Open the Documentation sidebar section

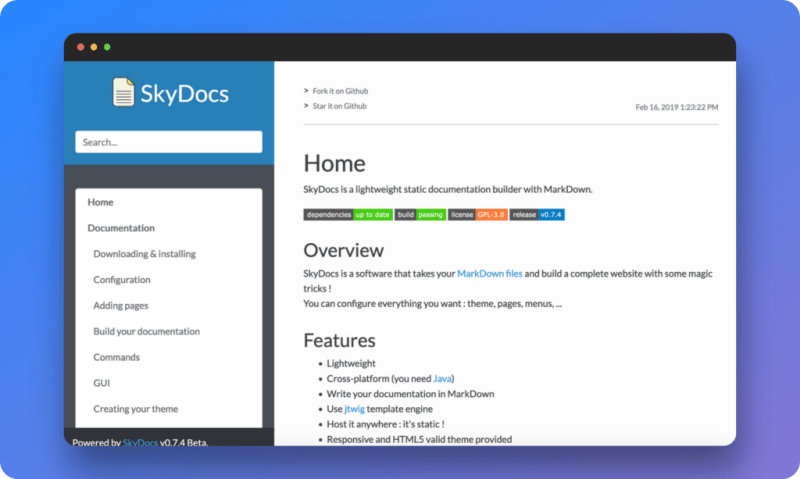[121, 228]
